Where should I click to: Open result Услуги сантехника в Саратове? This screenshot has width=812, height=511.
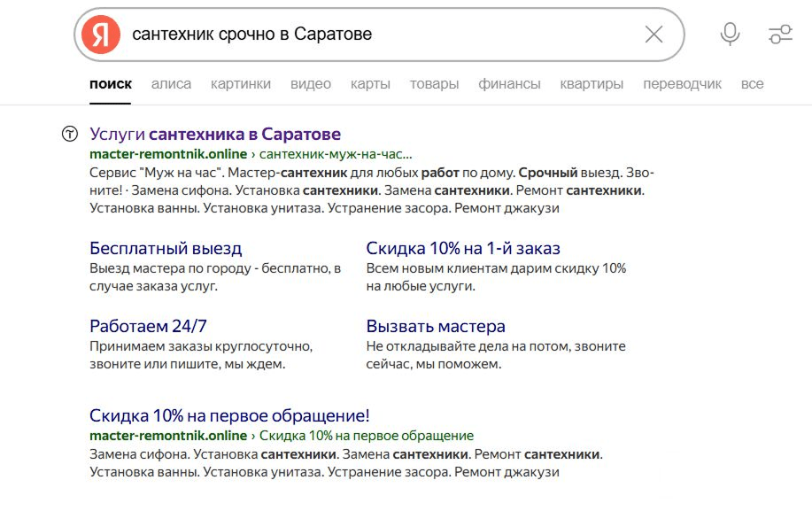215,134
